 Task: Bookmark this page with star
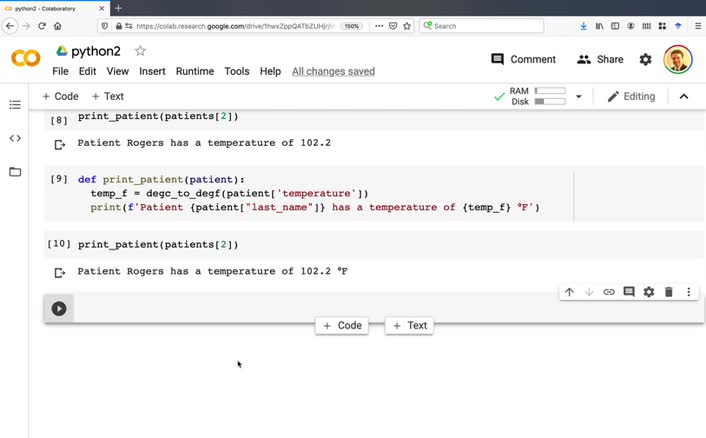[407, 26]
